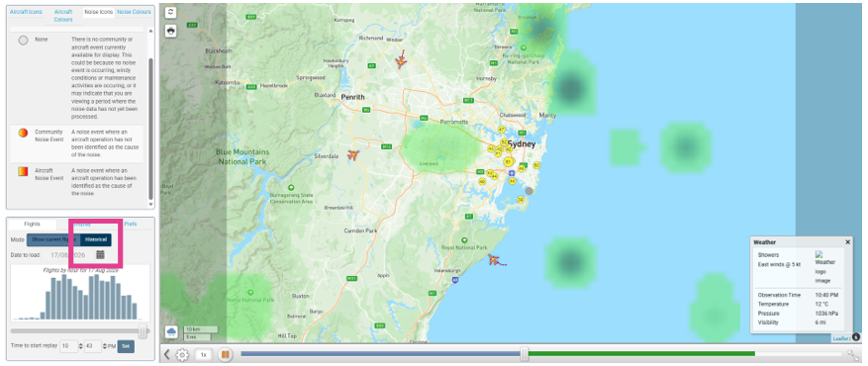Click the info icon beside Leaflet

coord(856,337)
